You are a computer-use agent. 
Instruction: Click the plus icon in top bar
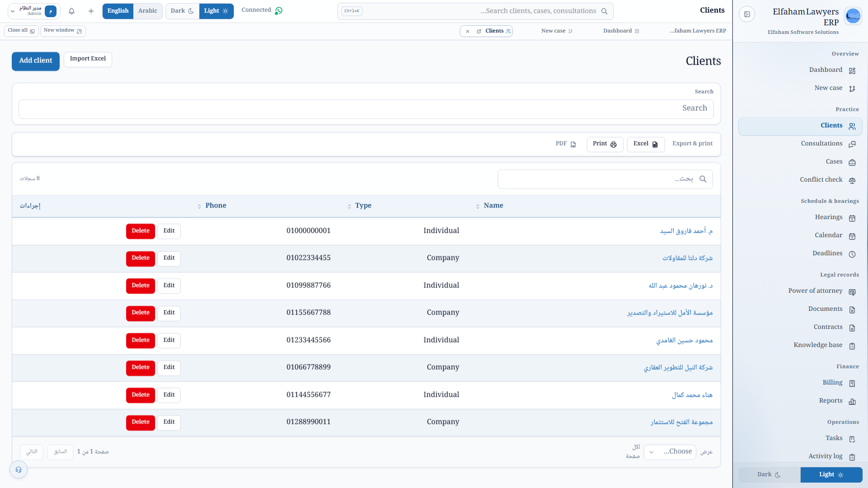tap(91, 11)
